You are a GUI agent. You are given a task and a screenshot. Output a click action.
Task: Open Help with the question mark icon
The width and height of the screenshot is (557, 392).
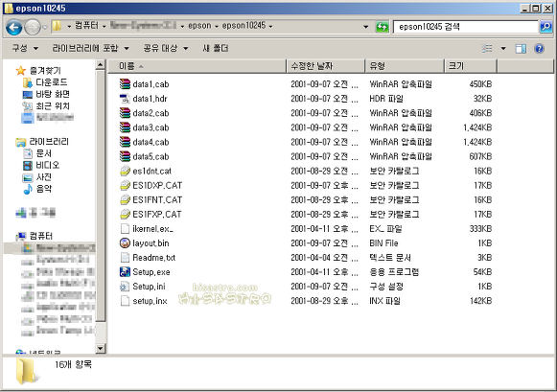(539, 49)
